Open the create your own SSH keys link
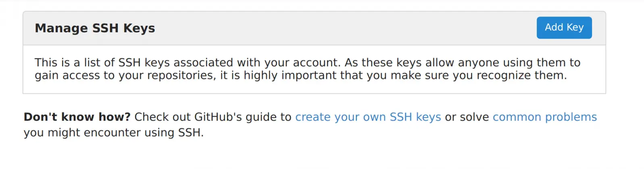The image size is (644, 169). pos(368,117)
